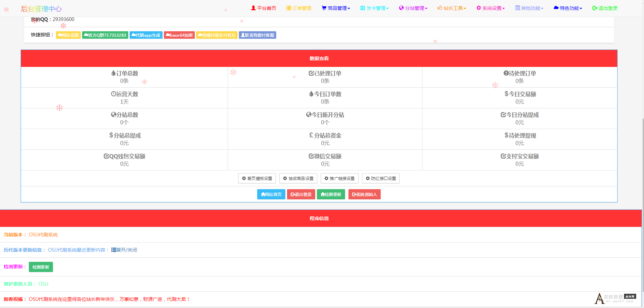644x308 pixels.
Task: Click the sign-out icon beside top 退出登录
Action: click(x=595, y=8)
